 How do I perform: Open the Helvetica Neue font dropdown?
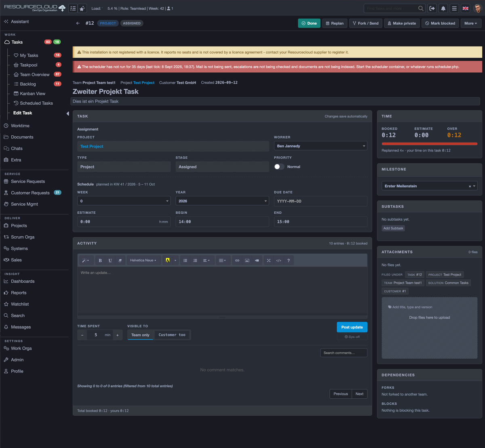(x=143, y=261)
